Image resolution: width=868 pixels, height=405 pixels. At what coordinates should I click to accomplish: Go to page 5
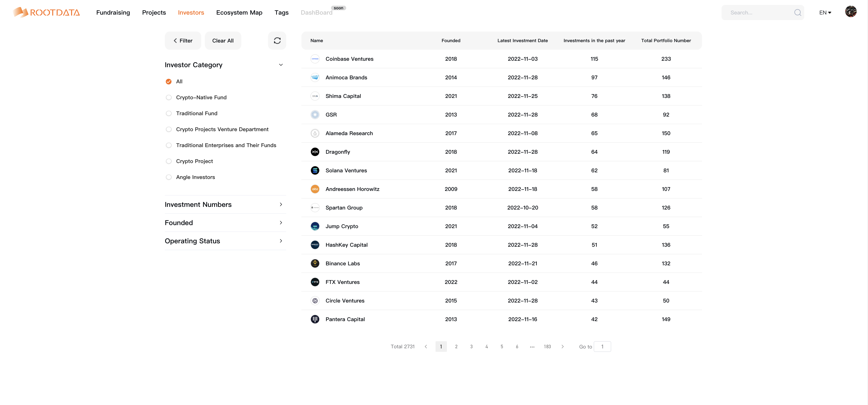point(501,346)
